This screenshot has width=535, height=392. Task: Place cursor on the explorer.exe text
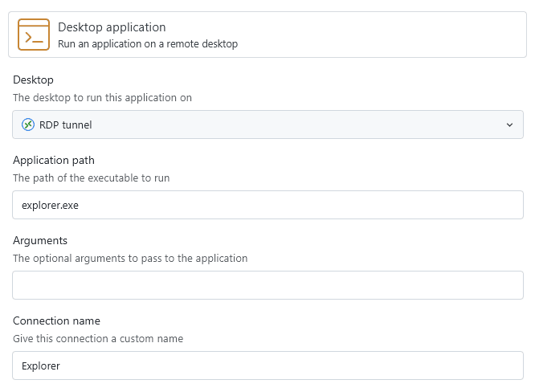coord(50,205)
